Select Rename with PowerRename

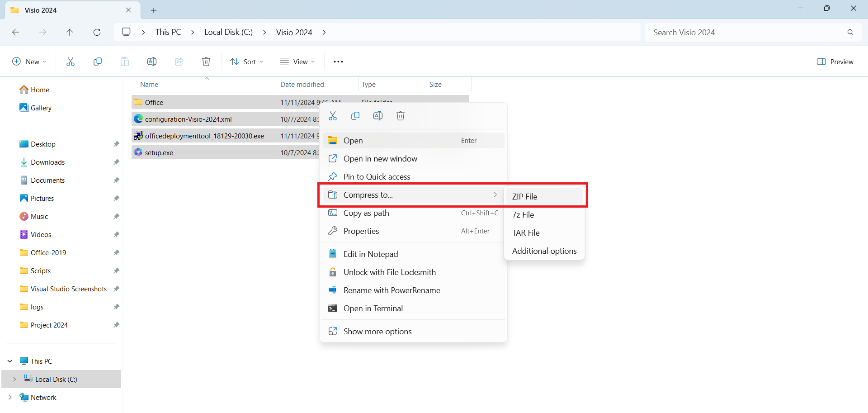click(x=413, y=290)
